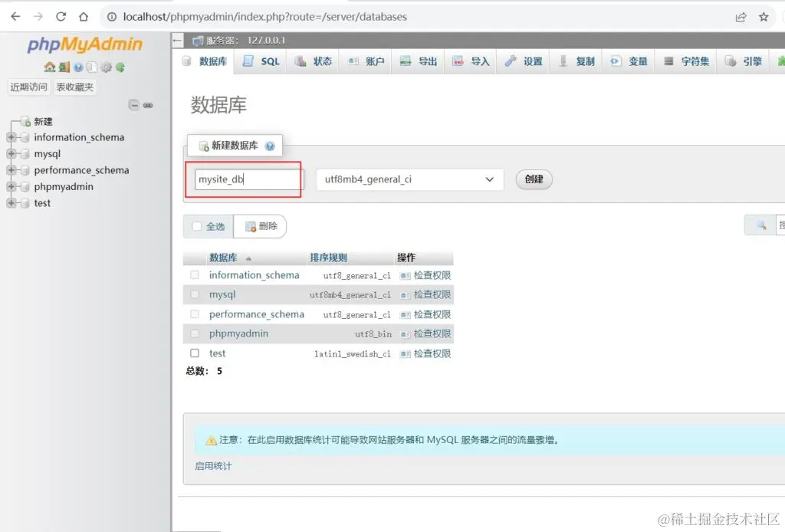Image resolution: width=785 pixels, height=532 pixels.
Task: Click the link with main panel chain icon
Action: point(148,105)
